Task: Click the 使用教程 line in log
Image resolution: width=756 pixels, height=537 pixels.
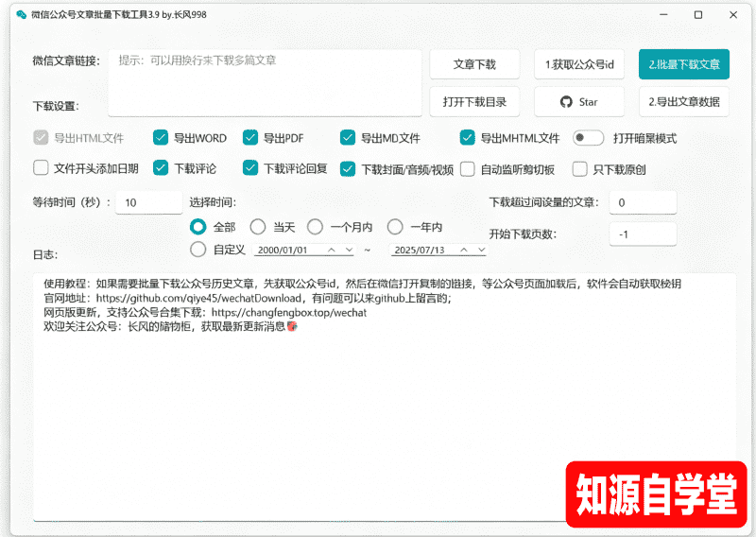Action: (x=362, y=284)
